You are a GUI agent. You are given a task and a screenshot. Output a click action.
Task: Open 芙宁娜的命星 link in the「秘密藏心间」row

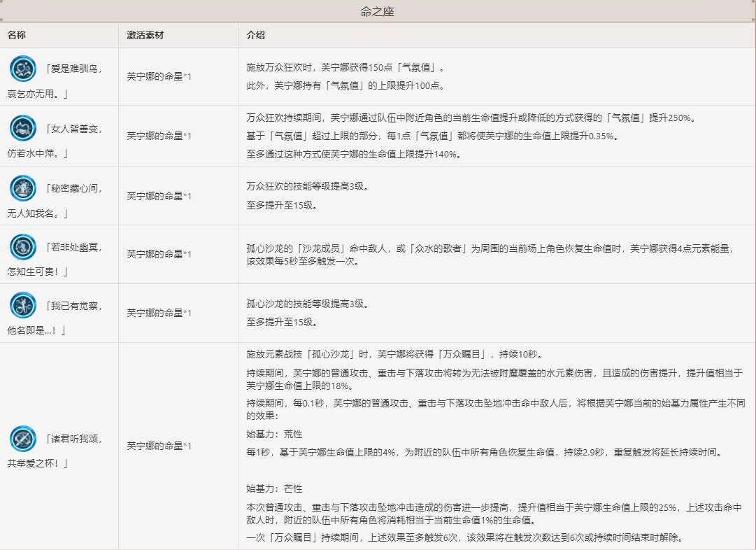click(x=154, y=196)
